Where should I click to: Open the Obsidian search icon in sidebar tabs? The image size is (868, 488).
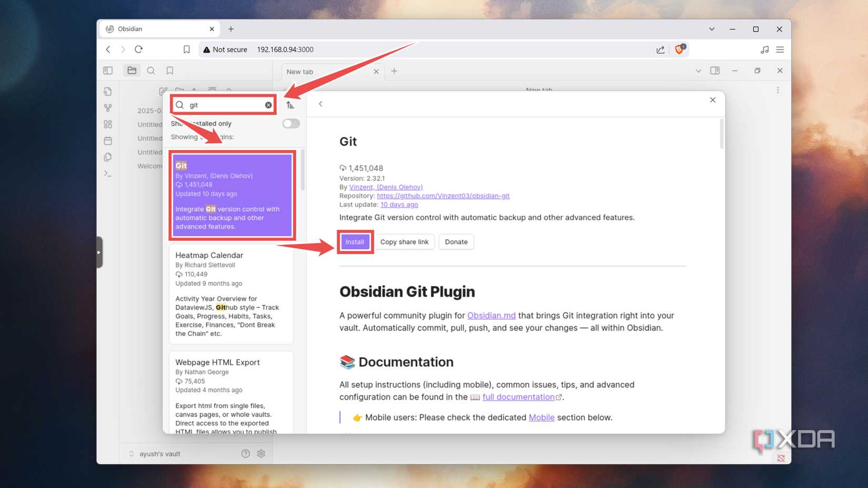tap(151, 70)
